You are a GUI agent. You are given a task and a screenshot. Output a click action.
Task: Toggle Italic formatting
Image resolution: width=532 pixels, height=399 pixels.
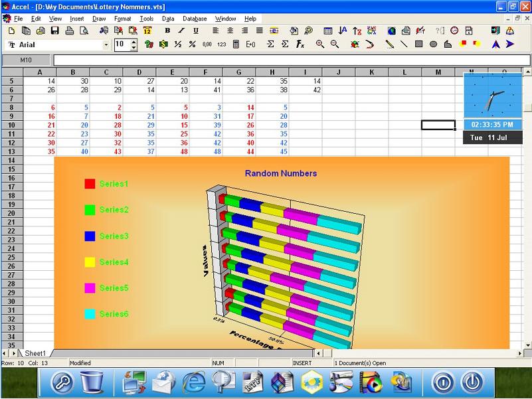click(181, 31)
